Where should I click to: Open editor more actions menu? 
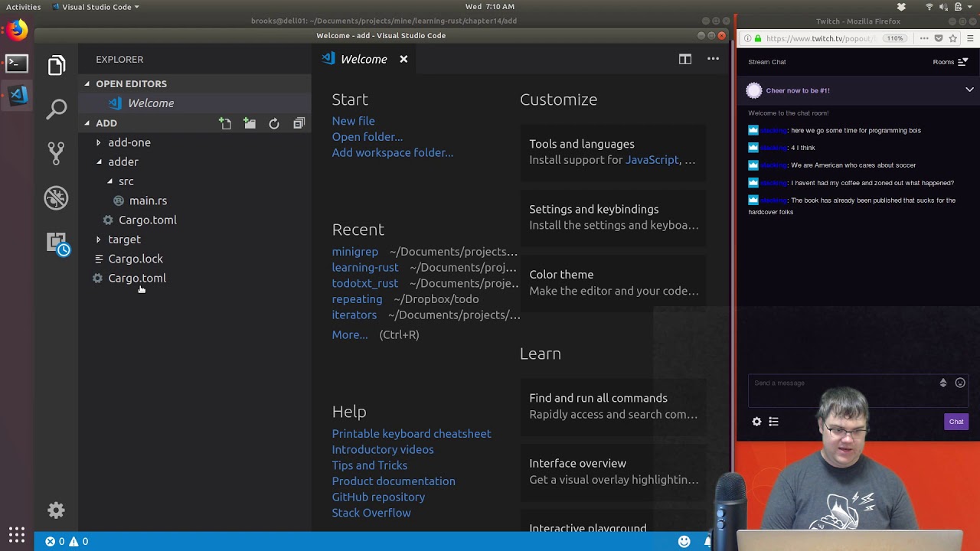(x=713, y=59)
